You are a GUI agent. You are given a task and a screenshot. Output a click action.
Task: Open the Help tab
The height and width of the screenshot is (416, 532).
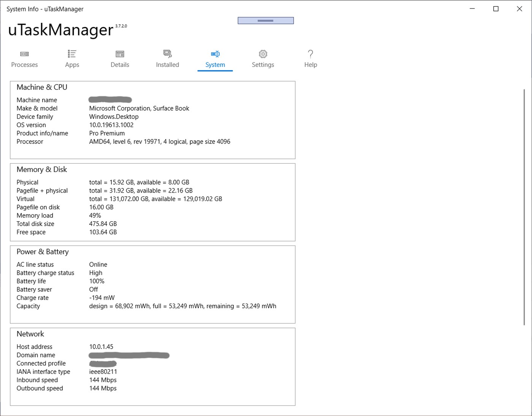pyautogui.click(x=310, y=64)
